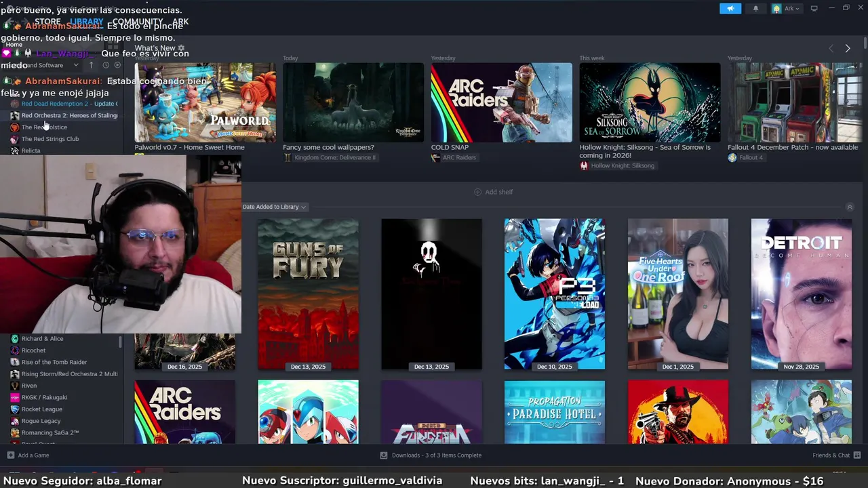Screen dimensions: 868x488
Task: Open the STORE tab
Action: tap(47, 22)
